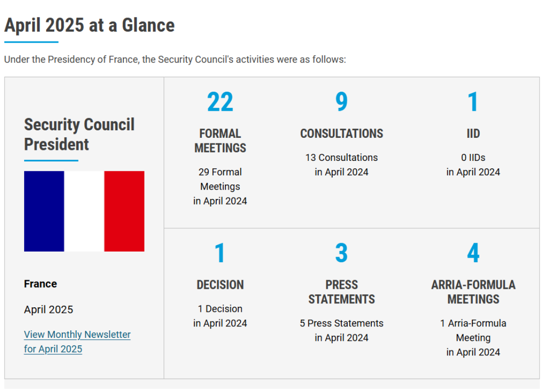Click the "5 Press Statements in April 2024" text
The image size is (542, 392).
341,330
